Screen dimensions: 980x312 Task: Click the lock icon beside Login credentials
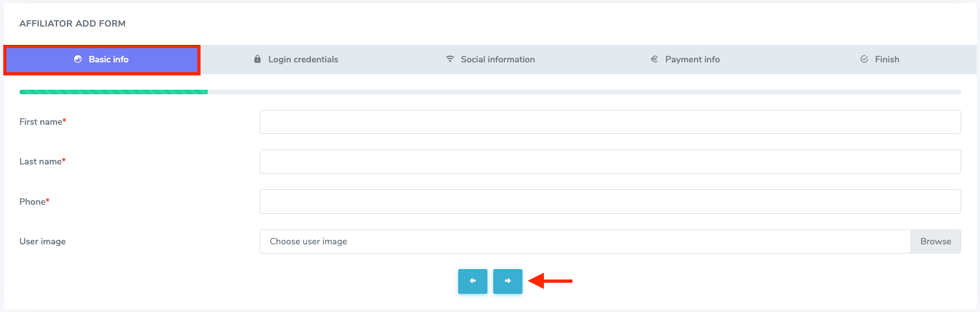point(257,59)
